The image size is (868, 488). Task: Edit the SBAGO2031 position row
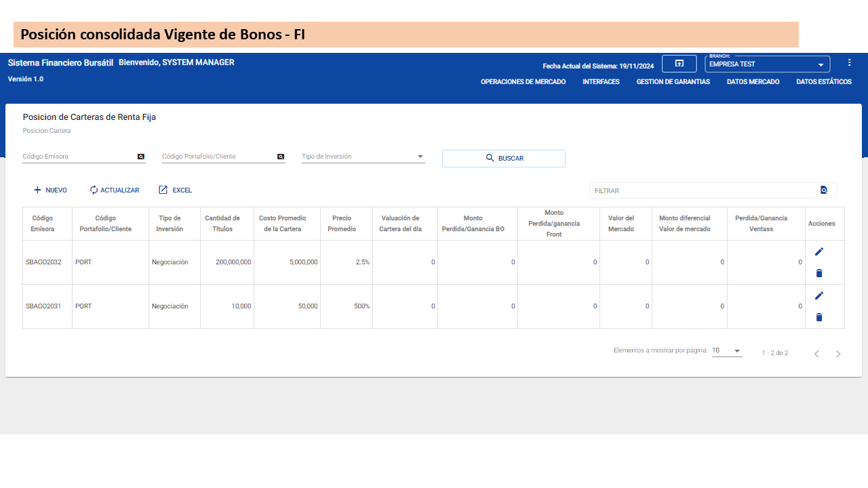[x=818, y=296]
